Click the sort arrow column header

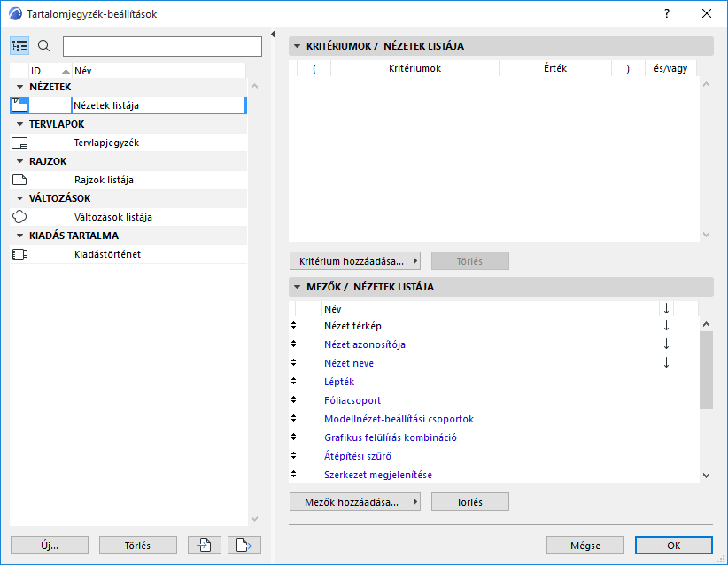tap(666, 309)
